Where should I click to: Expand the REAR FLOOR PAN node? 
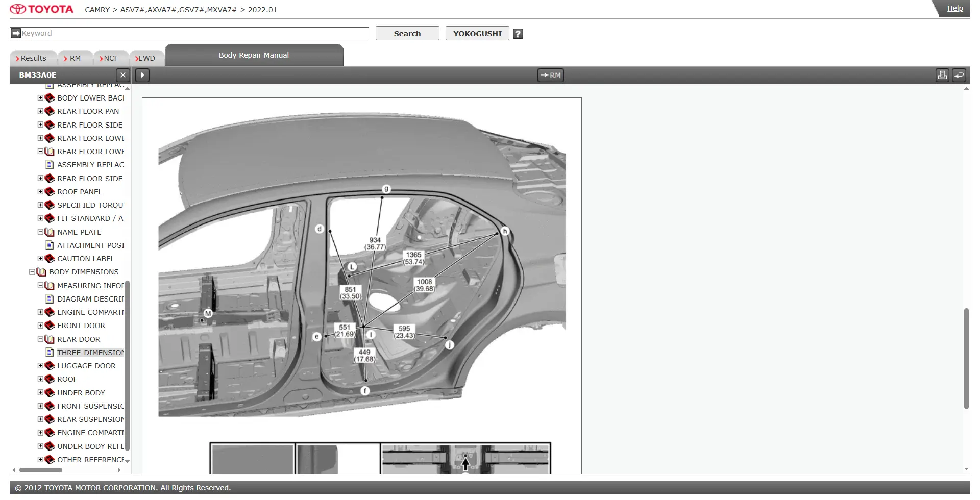[x=40, y=111]
